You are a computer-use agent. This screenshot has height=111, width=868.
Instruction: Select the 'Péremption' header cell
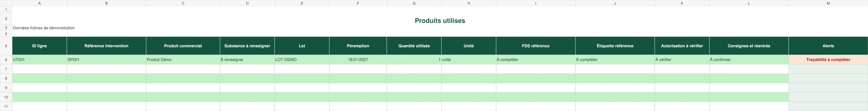(x=358, y=46)
